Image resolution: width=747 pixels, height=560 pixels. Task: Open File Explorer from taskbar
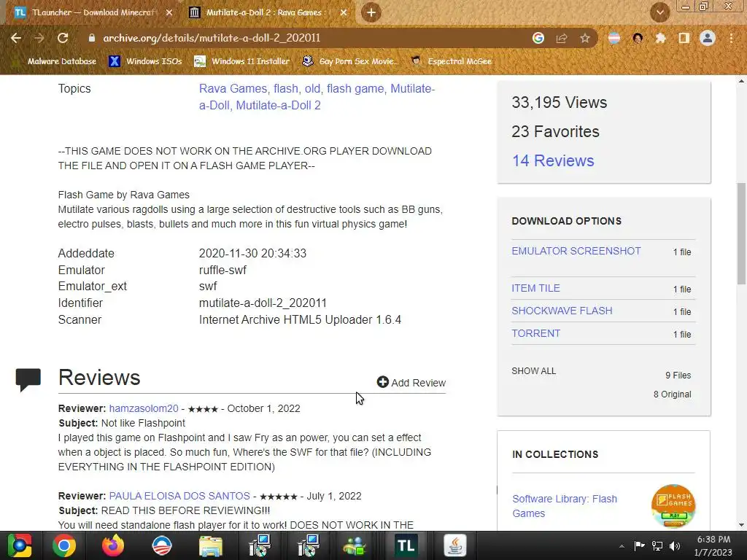click(211, 545)
